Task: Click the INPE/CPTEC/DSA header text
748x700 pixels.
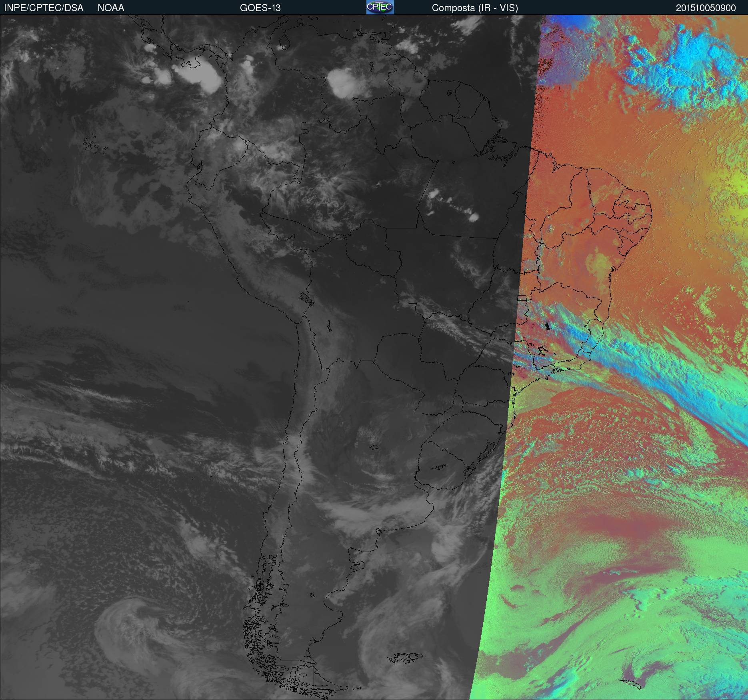Action: 44,8
